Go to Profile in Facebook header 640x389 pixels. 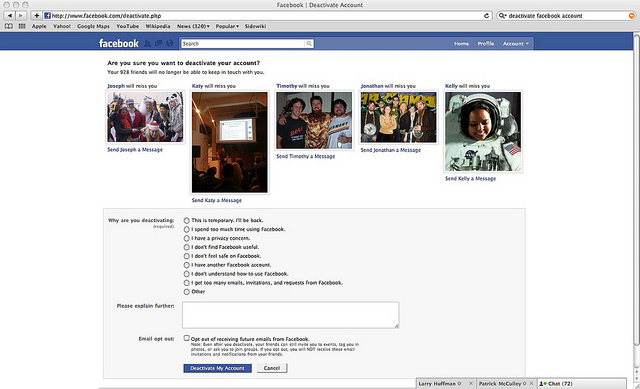click(x=486, y=44)
